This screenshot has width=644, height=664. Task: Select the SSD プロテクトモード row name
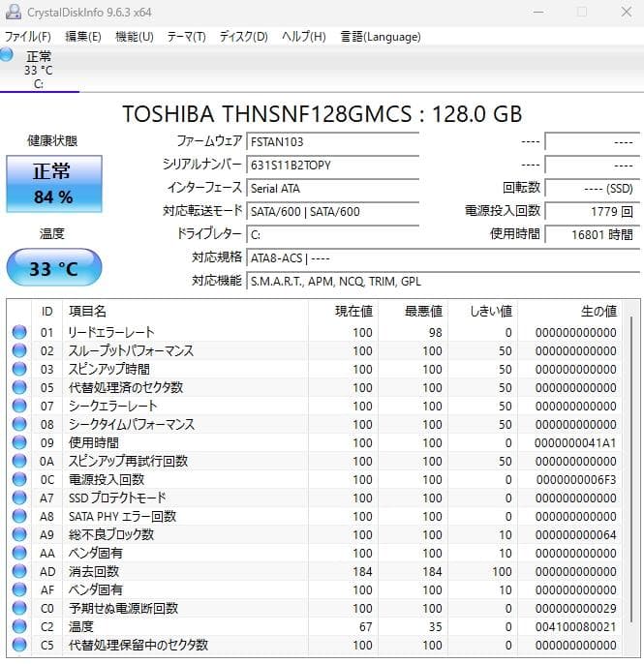pyautogui.click(x=117, y=498)
